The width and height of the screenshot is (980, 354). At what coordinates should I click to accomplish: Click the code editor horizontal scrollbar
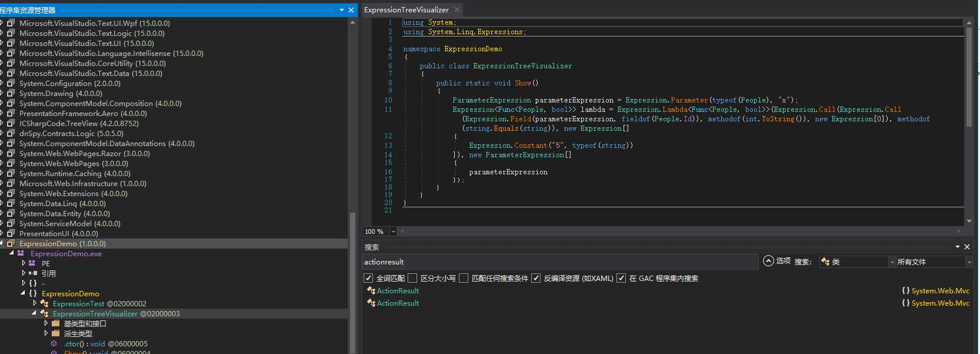(681, 231)
